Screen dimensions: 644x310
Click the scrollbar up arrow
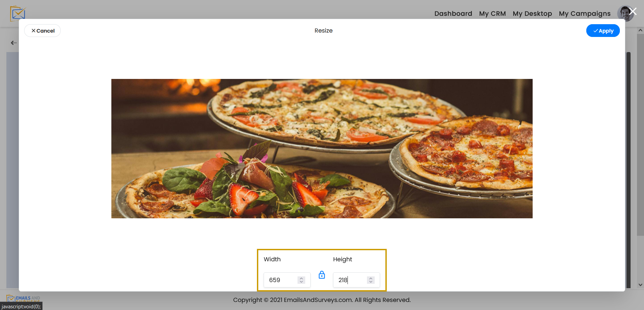click(640, 30)
